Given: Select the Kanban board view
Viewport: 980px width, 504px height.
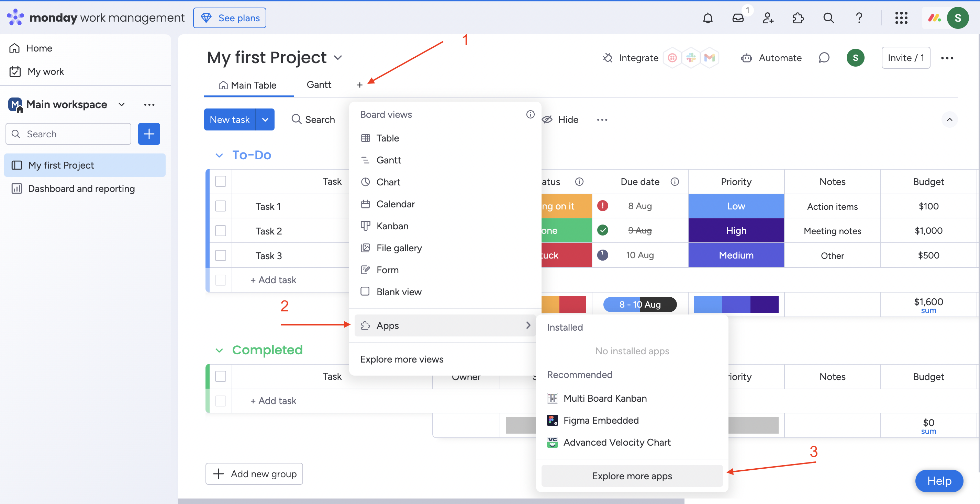Looking at the screenshot, I should [392, 226].
